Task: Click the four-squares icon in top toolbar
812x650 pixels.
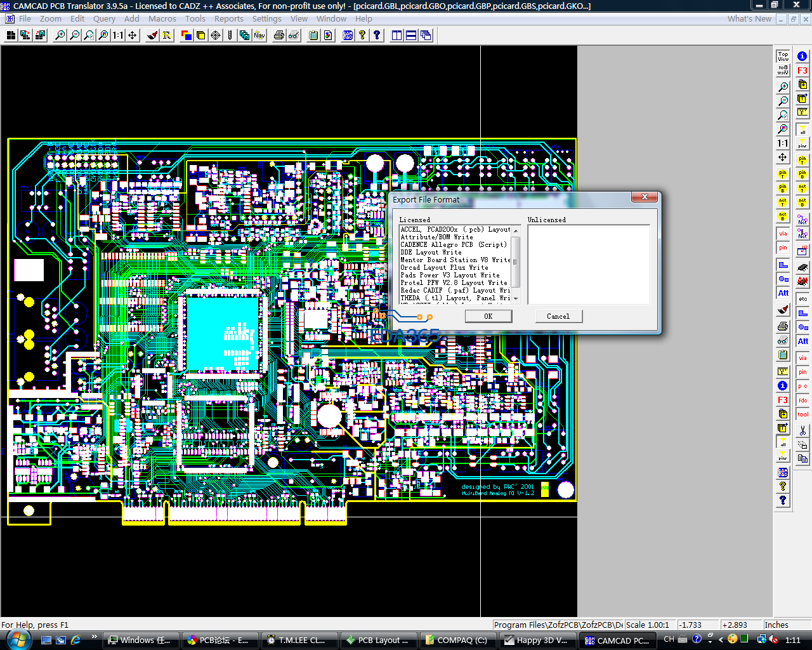Action: coord(11,36)
